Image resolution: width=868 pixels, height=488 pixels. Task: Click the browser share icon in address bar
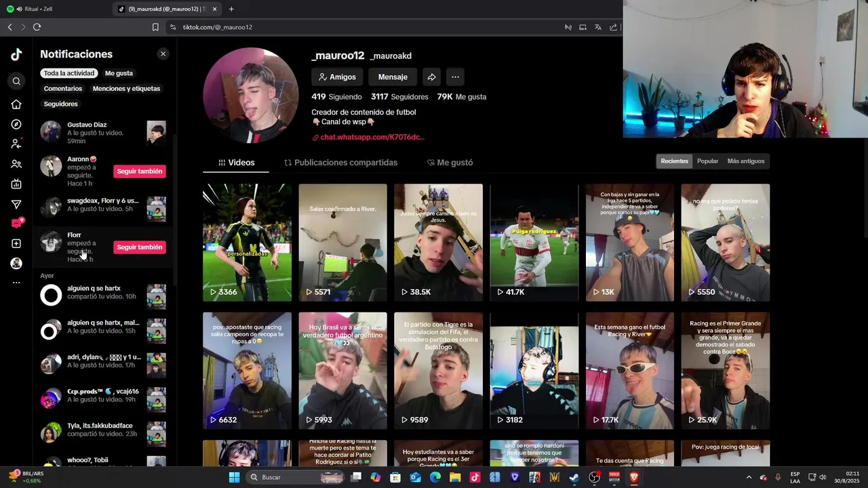click(613, 27)
